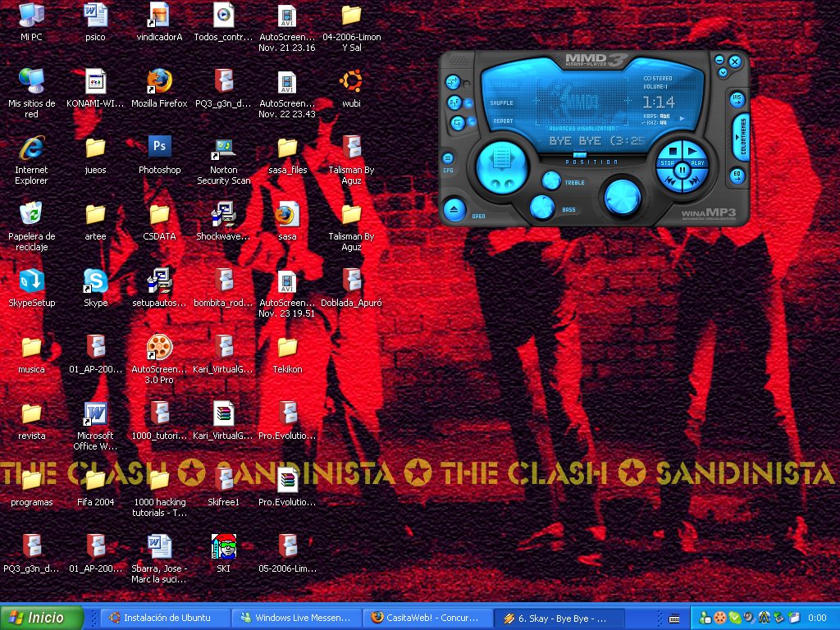Skip to next track in Winamp
The width and height of the screenshot is (840, 630).
pos(696,181)
